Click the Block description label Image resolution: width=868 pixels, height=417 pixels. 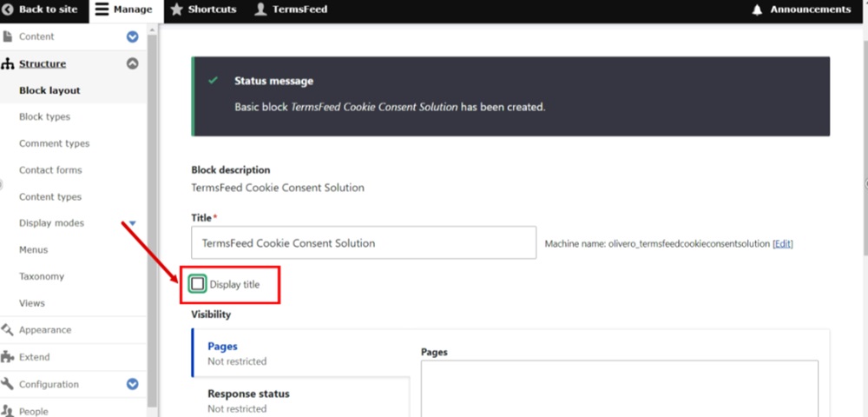pyautogui.click(x=231, y=170)
